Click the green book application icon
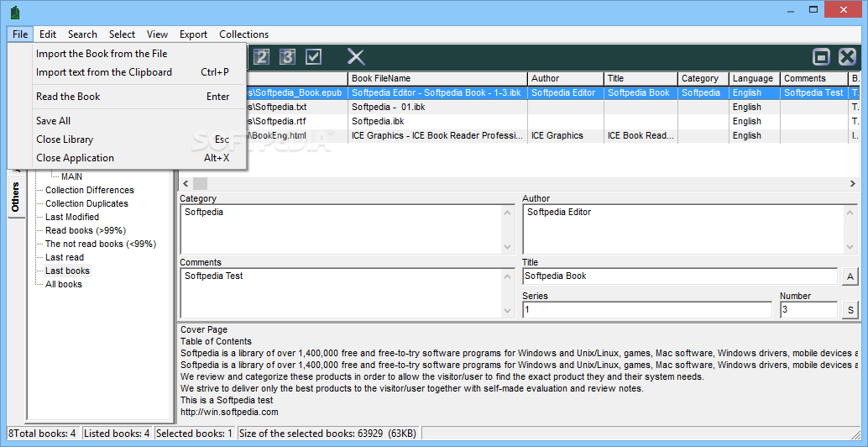The image size is (868, 447). [x=15, y=11]
